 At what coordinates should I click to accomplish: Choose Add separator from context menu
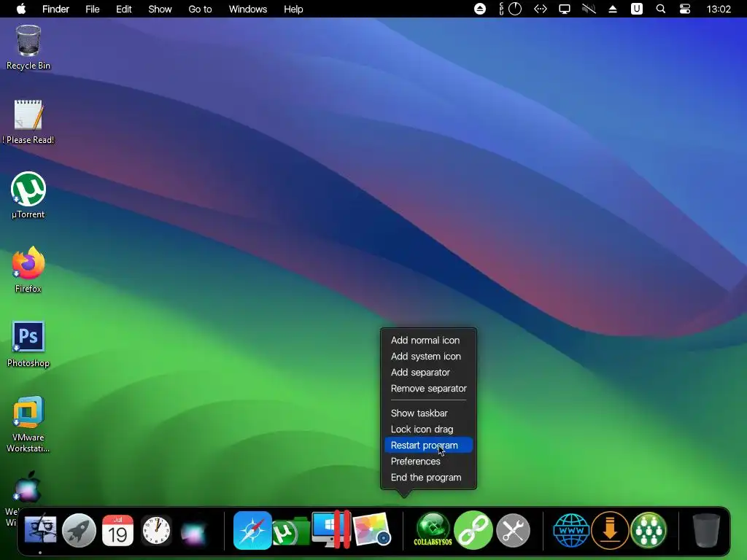click(420, 373)
